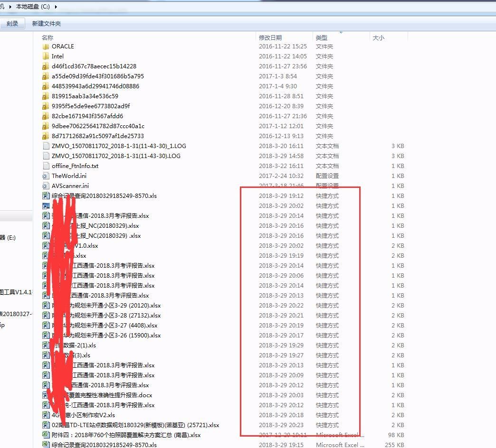The width and height of the screenshot is (496, 448).
Task: Select the Intel folder icon
Action: 46,56
